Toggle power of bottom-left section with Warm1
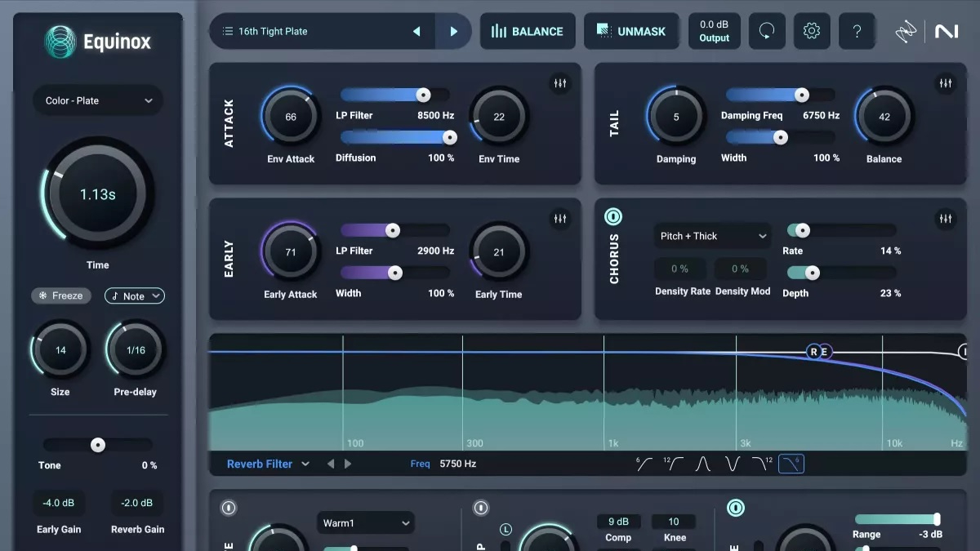980x551 pixels. tap(229, 508)
